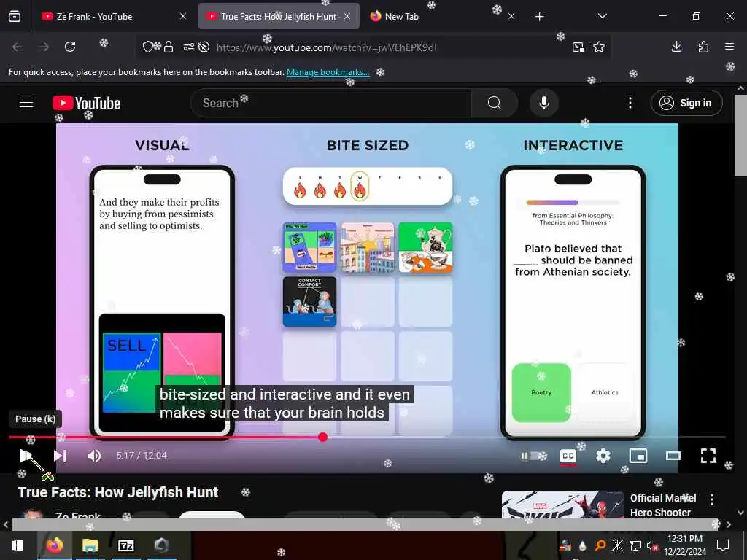Open YouTube settings three-dot menu

[630, 103]
